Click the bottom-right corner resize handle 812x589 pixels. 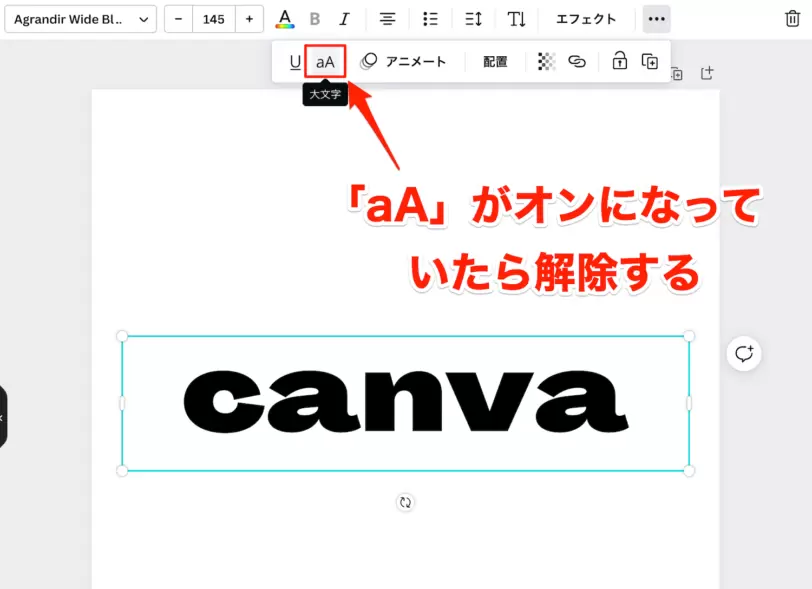[x=689, y=470]
